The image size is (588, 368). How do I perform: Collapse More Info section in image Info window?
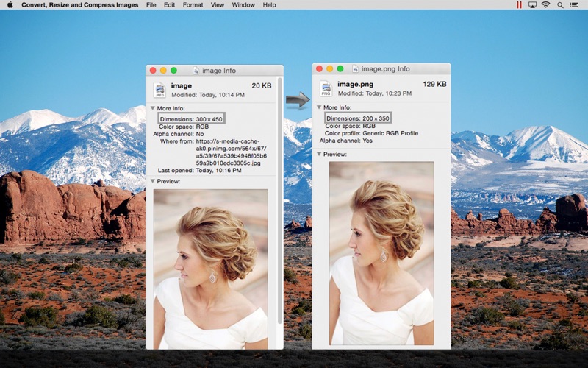pos(152,108)
